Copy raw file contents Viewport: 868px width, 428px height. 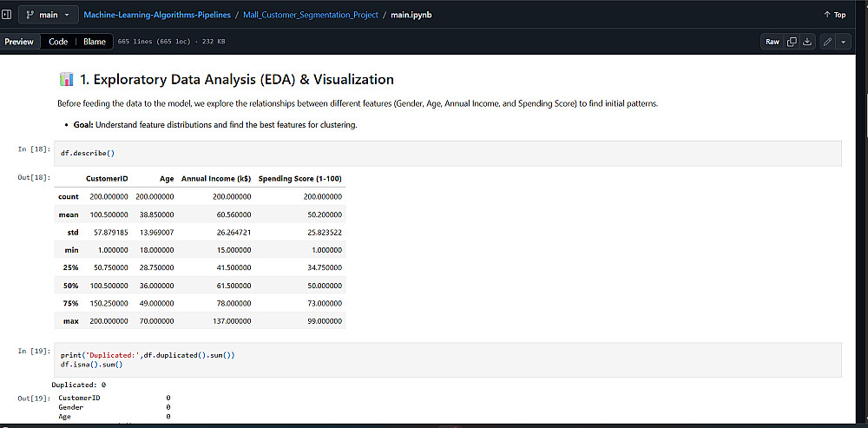792,42
